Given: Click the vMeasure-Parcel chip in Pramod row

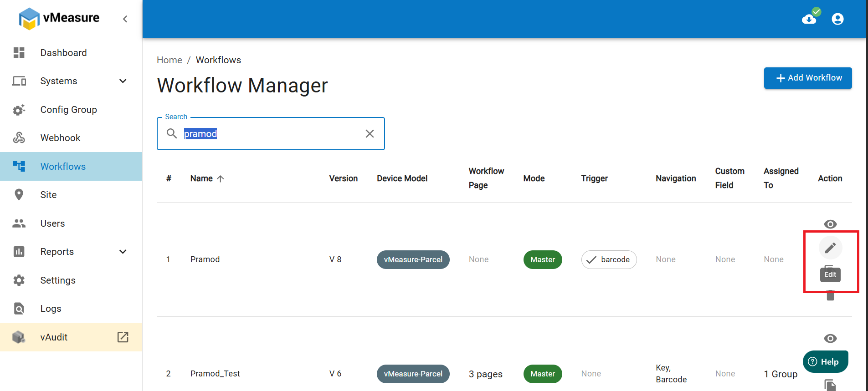Looking at the screenshot, I should 413,259.
